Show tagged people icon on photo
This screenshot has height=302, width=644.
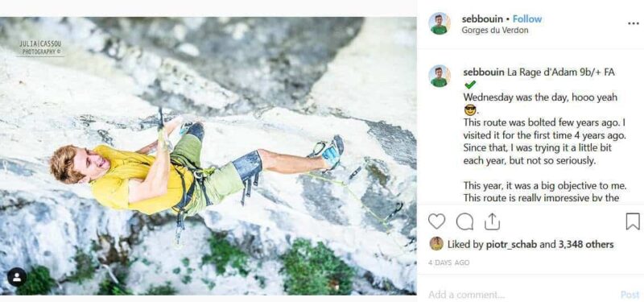[x=17, y=277]
